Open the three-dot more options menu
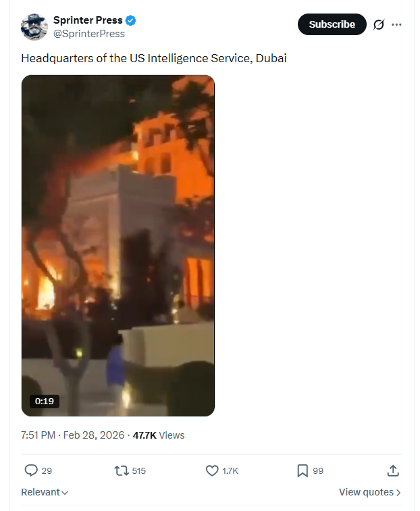420x511 pixels. click(x=396, y=24)
